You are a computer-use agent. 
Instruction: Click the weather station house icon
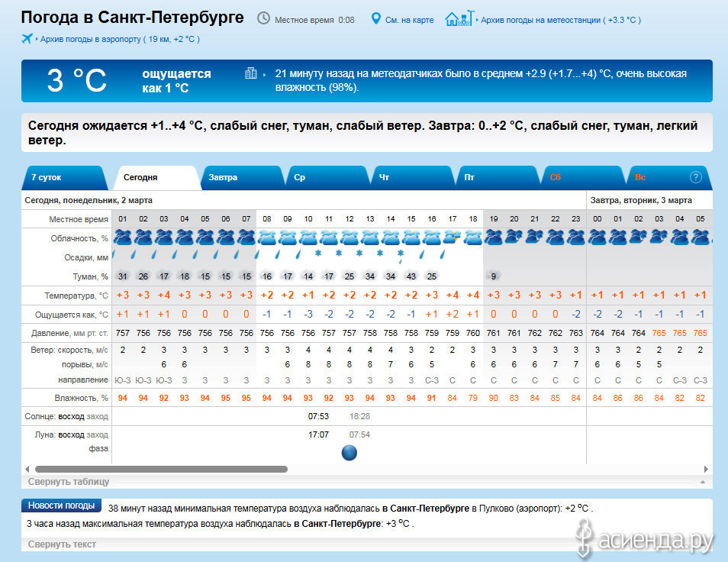coord(457,18)
